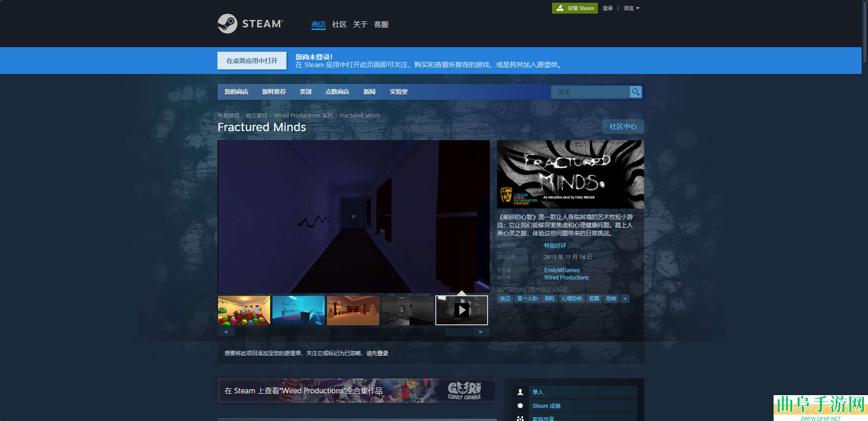Click the 安装 Steam install button

pos(575,8)
